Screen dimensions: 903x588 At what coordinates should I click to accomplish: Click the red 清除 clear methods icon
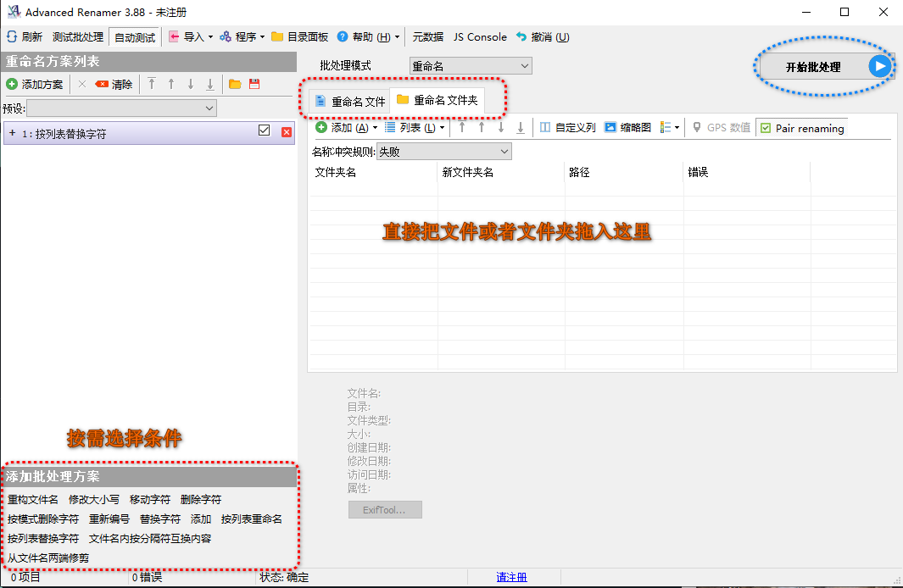[x=102, y=84]
